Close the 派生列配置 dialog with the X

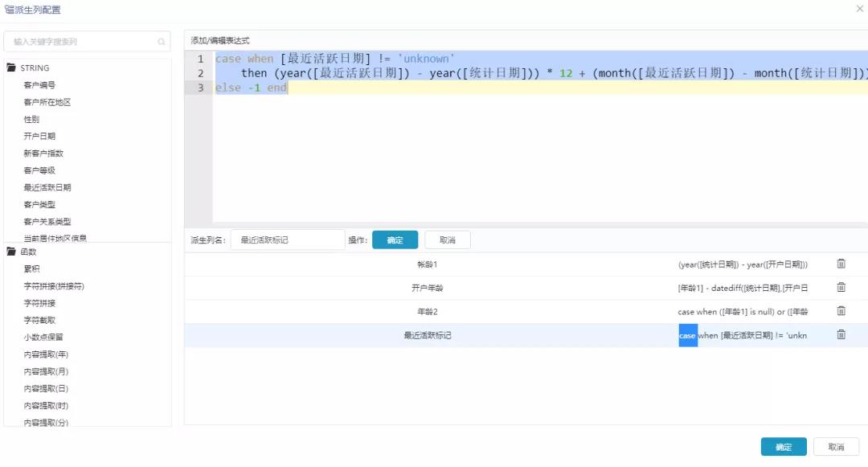(860, 9)
